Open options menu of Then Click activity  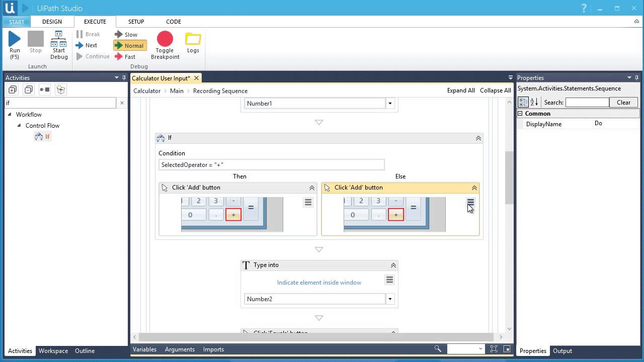tap(308, 202)
